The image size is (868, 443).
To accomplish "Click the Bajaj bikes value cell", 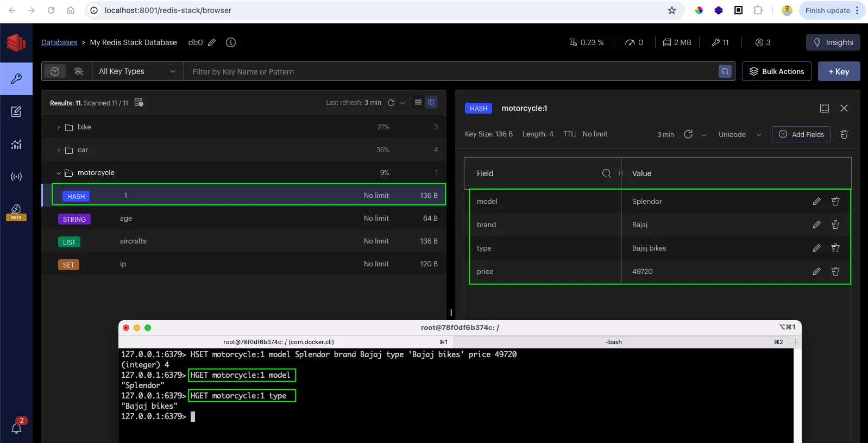I will click(x=649, y=248).
